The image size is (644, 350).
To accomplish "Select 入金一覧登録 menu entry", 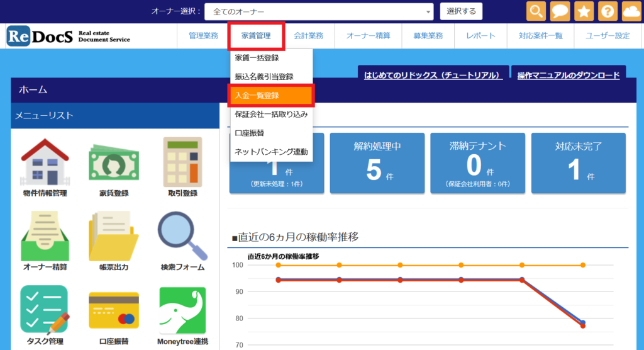I will coord(272,96).
